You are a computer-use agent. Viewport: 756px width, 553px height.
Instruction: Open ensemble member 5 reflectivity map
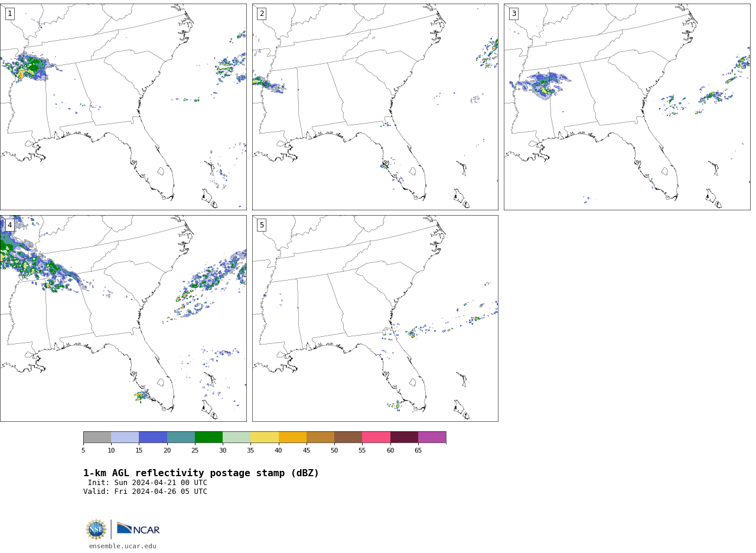click(375, 318)
